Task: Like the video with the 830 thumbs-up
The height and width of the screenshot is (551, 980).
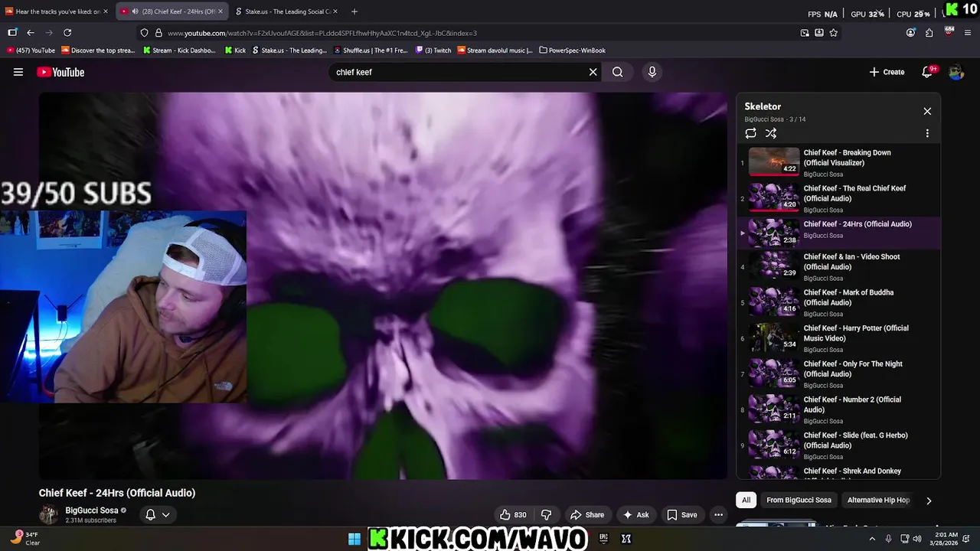Action: (x=514, y=515)
